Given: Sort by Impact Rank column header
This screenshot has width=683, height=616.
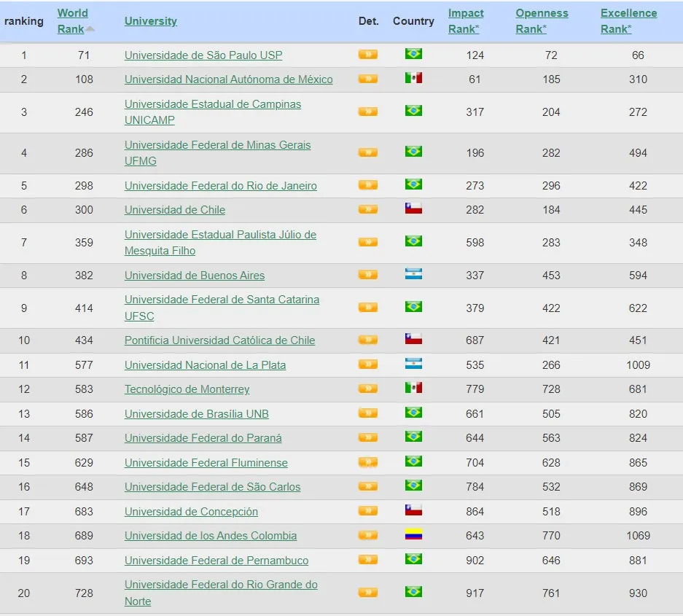Looking at the screenshot, I should pyautogui.click(x=466, y=21).
